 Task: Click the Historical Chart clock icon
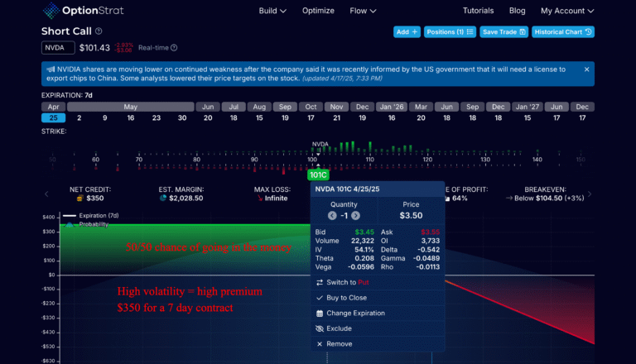click(588, 31)
